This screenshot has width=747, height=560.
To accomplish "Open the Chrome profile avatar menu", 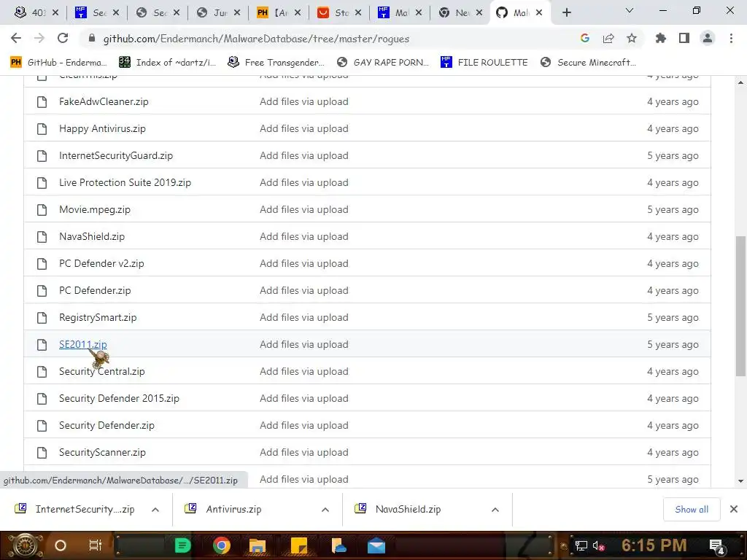I will coord(708,38).
